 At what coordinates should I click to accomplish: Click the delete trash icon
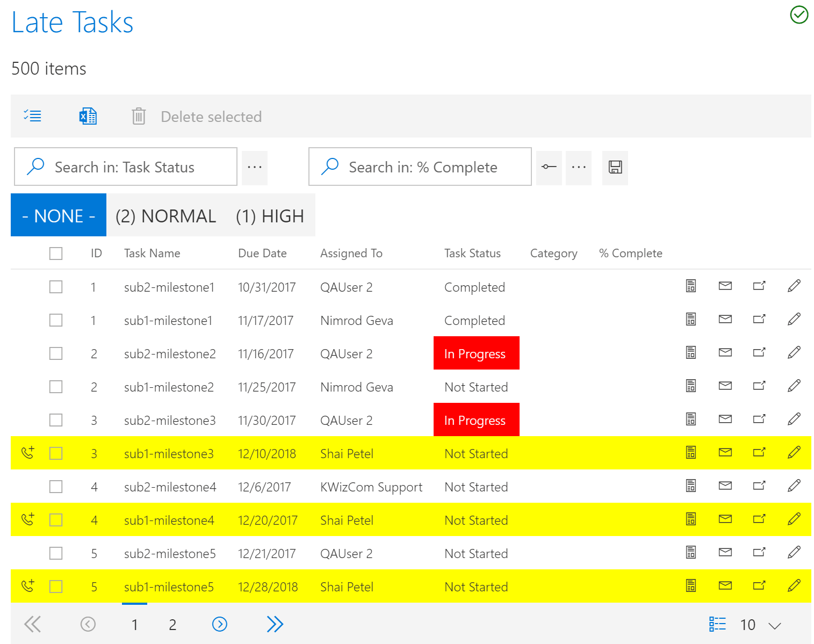coord(139,116)
